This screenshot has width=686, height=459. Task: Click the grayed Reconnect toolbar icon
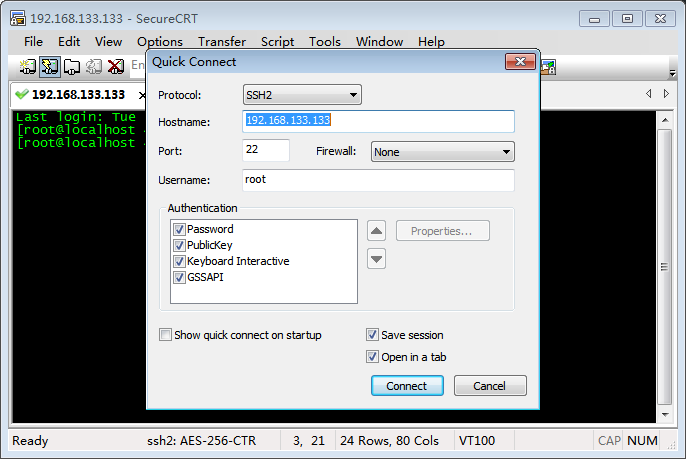(x=94, y=67)
